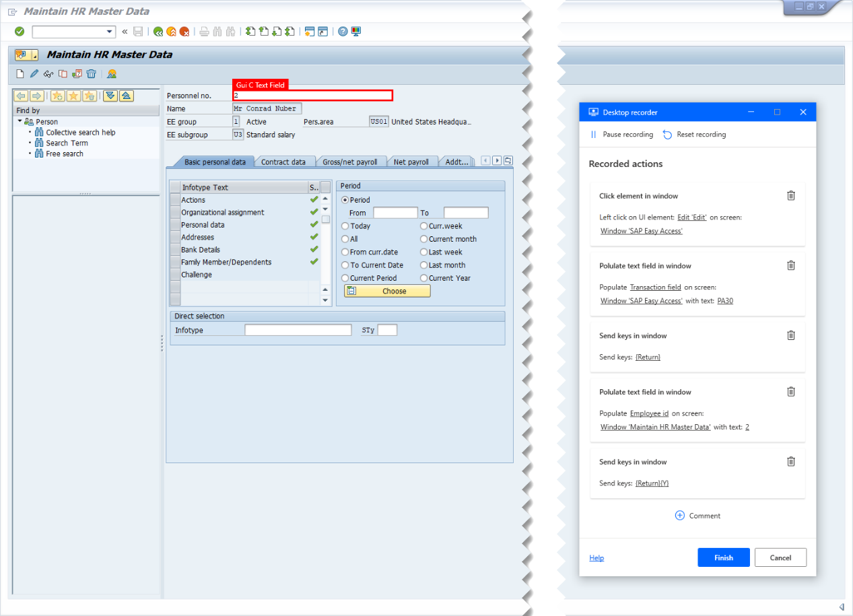Image resolution: width=853 pixels, height=616 pixels.
Task: Click the Direct selection Infotype field
Action: coord(298,330)
